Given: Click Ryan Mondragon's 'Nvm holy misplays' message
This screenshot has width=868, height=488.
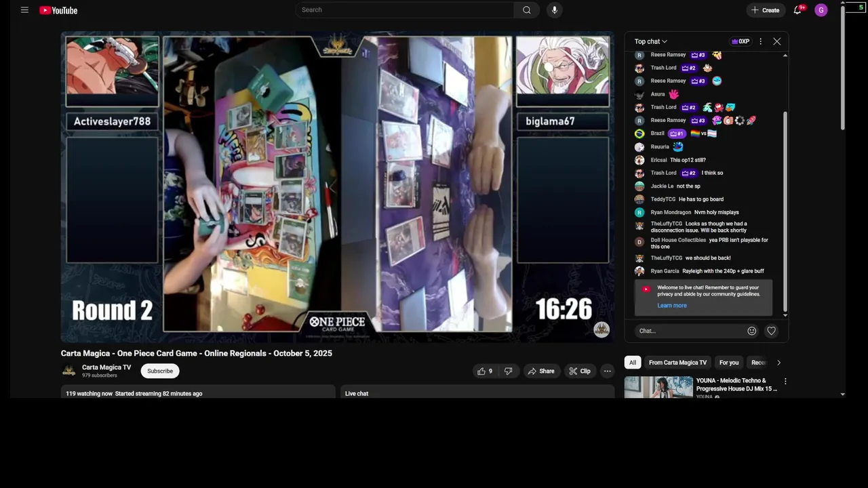Looking at the screenshot, I should [717, 212].
